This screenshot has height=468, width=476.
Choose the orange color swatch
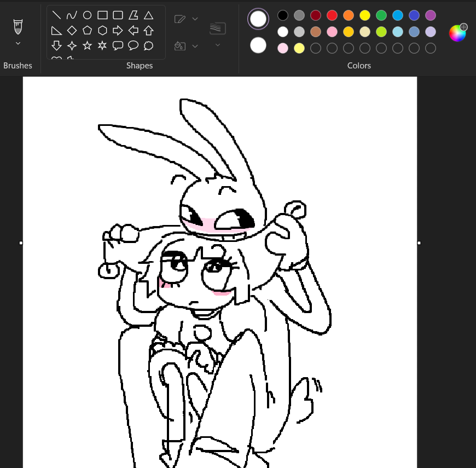pos(349,15)
